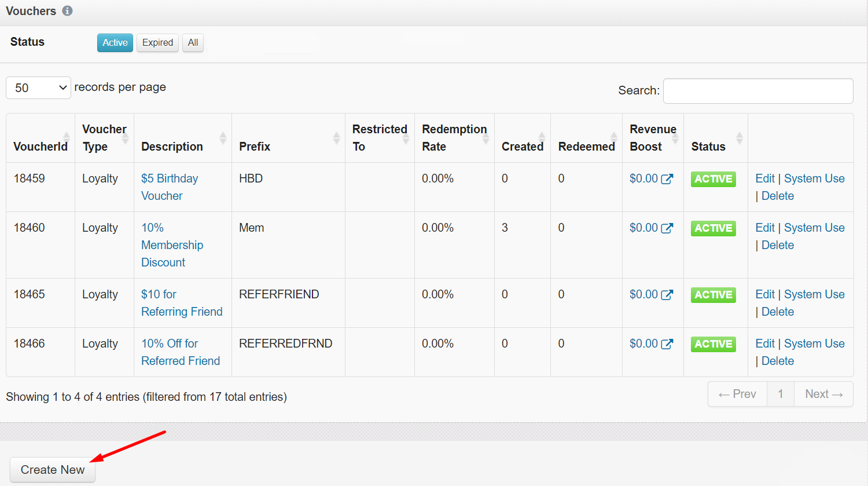Open the records per page dropdown
868x486 pixels.
[x=38, y=88]
